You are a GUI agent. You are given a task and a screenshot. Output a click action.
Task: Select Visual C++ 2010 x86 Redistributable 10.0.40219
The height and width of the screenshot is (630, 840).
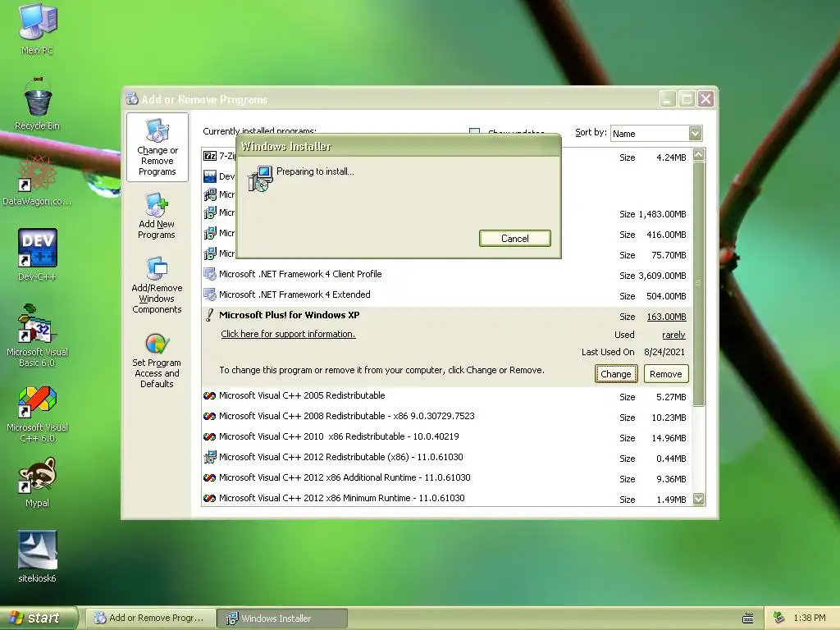(x=447, y=437)
